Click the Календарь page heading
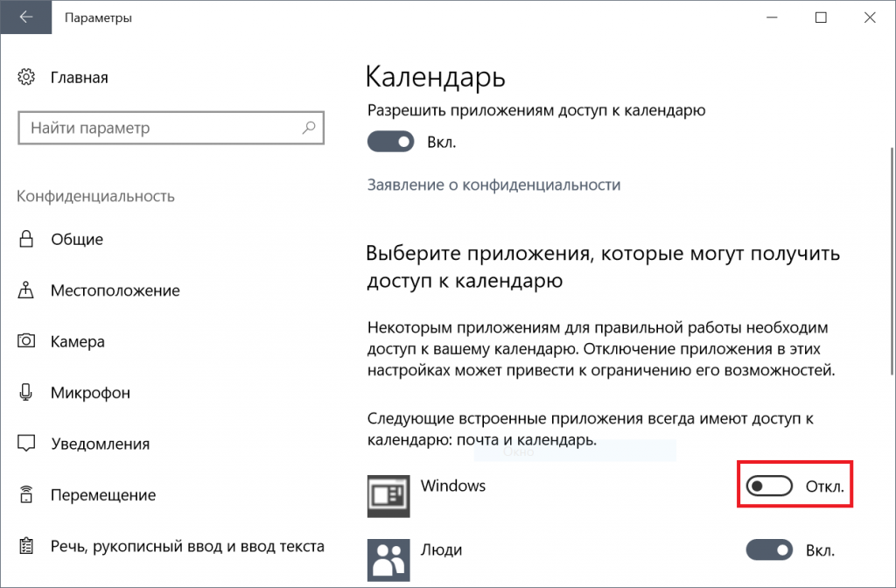The image size is (896, 588). coord(436,77)
